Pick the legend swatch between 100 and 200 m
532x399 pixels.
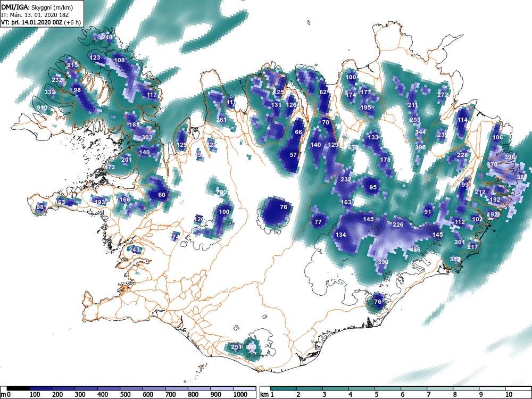(x=41, y=388)
